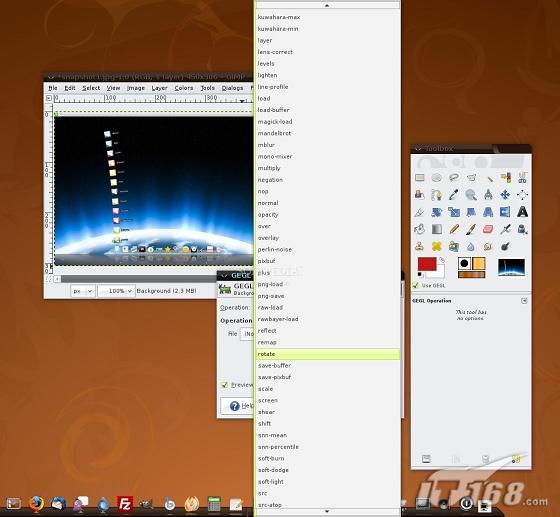Open the px unit dropdown

coord(83,291)
